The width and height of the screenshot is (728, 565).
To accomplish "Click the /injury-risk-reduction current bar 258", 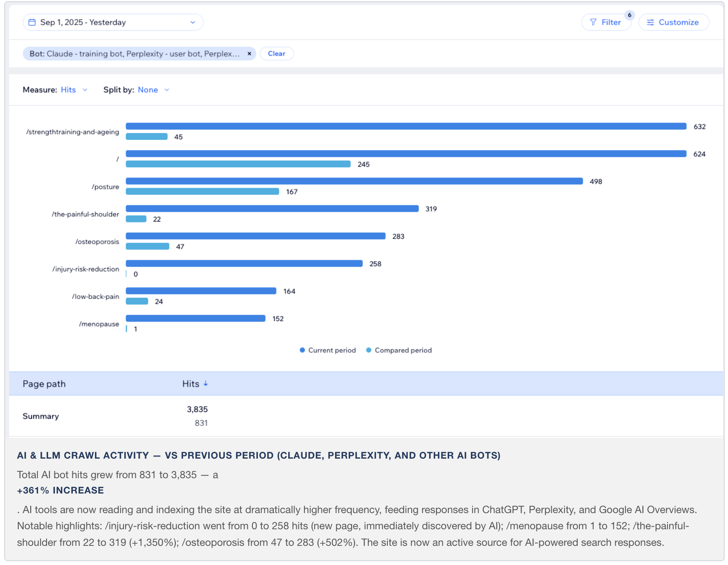I will click(x=244, y=263).
